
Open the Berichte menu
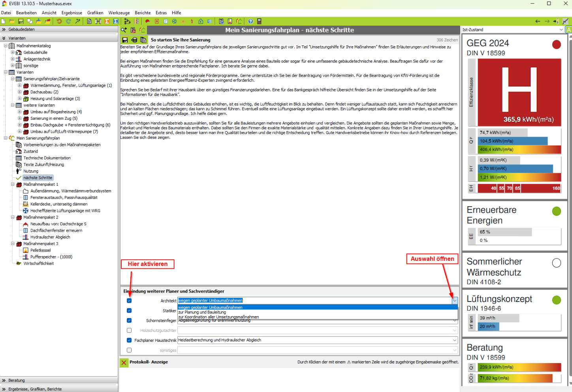pyautogui.click(x=143, y=13)
